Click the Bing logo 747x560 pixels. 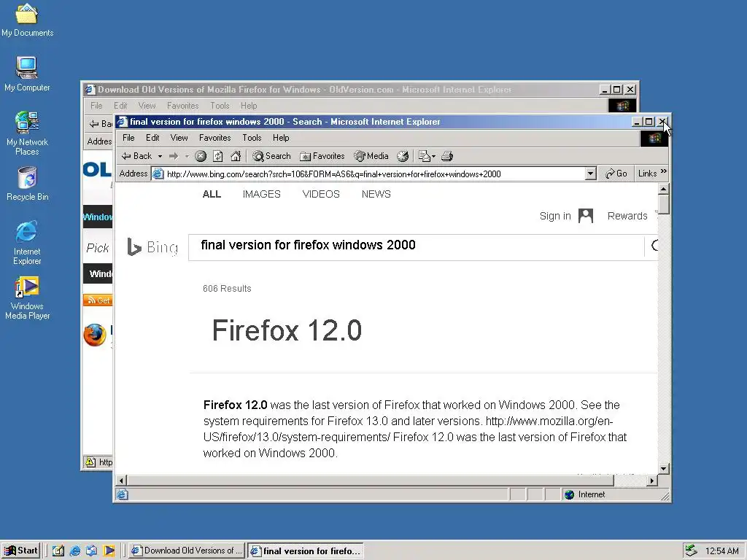coord(152,247)
